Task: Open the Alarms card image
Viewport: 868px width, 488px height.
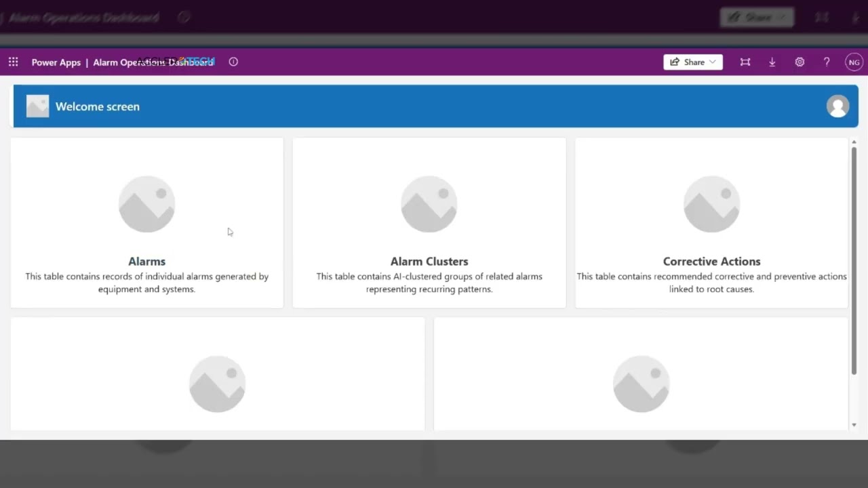Action: 147,204
